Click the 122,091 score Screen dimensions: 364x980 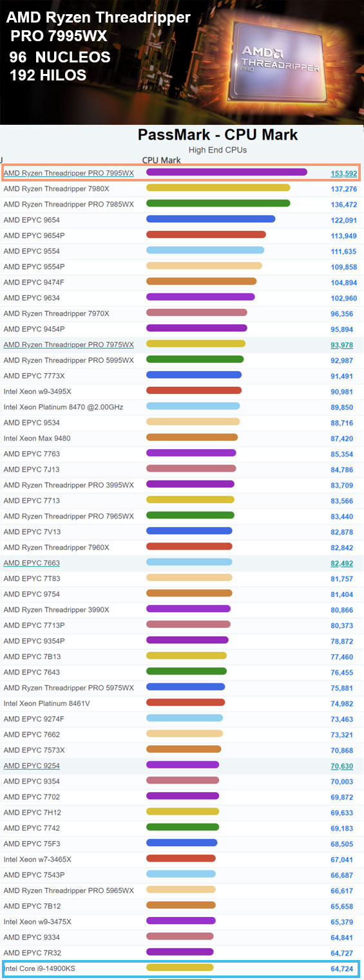pos(343,220)
